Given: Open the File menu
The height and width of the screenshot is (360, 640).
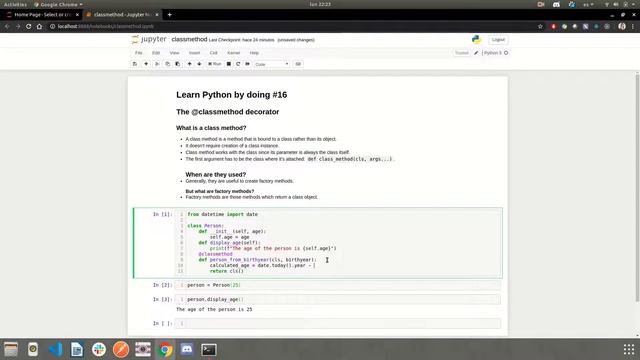Looking at the screenshot, I should [x=139, y=53].
